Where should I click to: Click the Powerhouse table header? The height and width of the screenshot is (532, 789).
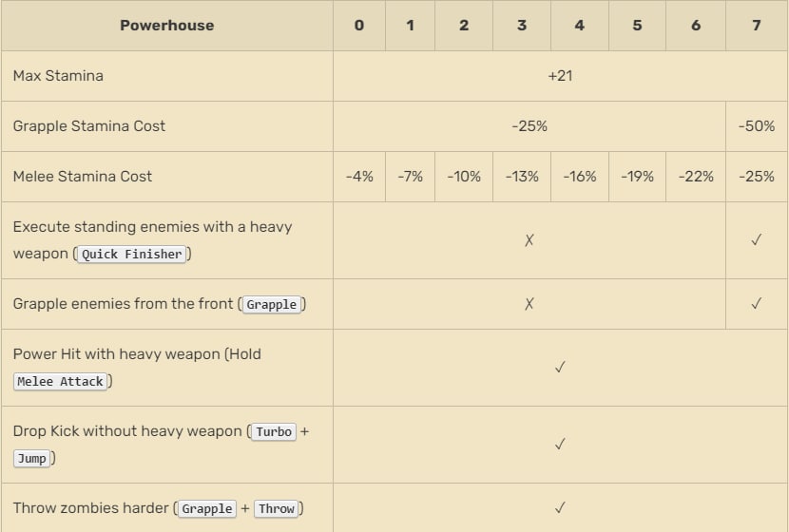coord(167,26)
